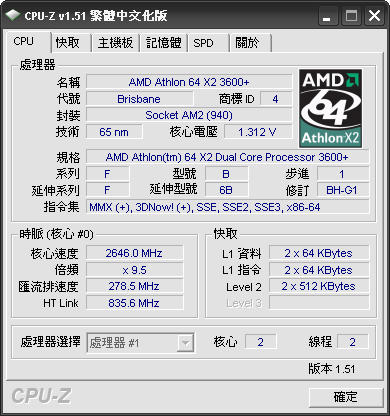Click the 核心 count value 2
This screenshot has height=416, width=390.
click(261, 342)
